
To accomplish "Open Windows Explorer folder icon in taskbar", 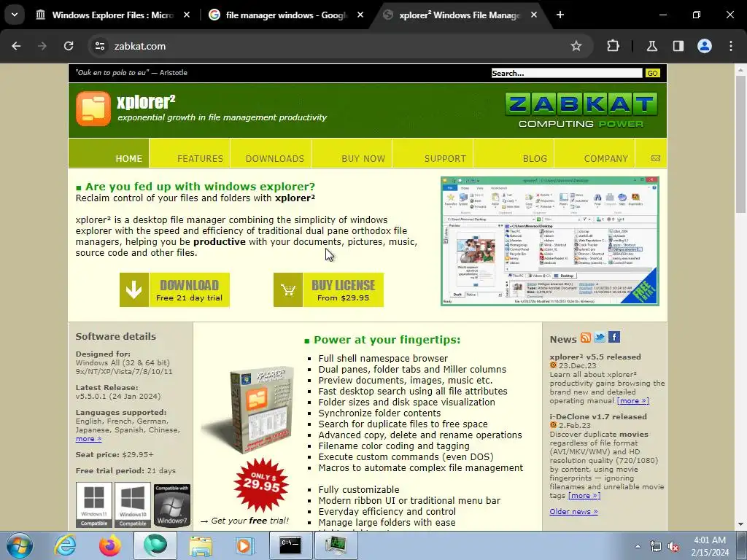I will (201, 545).
